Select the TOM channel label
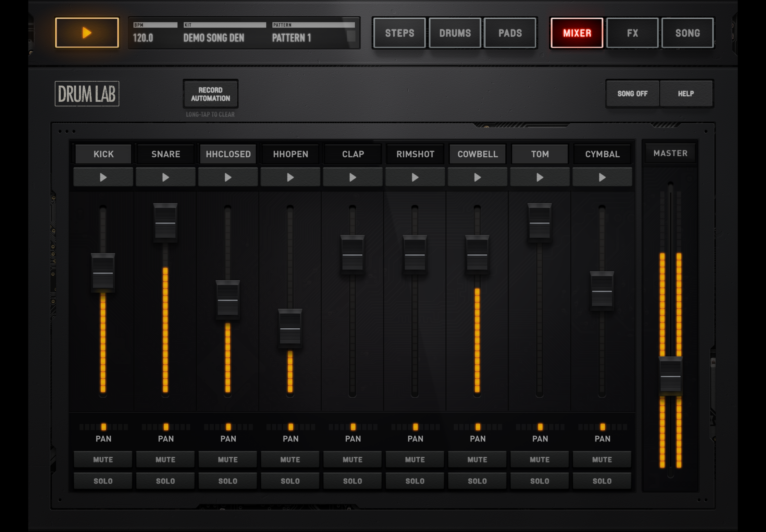The width and height of the screenshot is (766, 532). point(540,154)
